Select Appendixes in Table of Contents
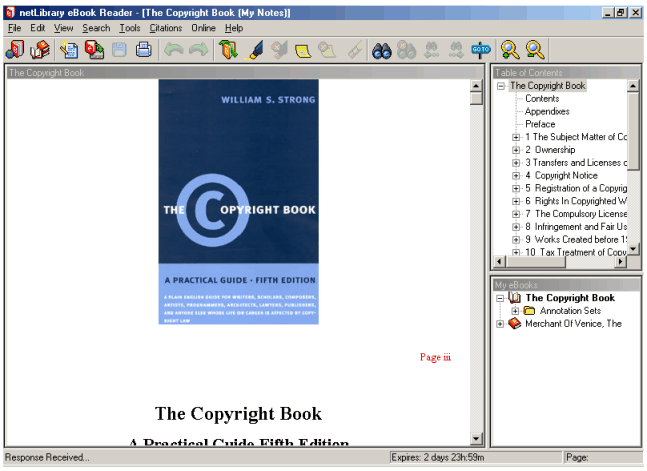The image size is (647, 471). coord(547,111)
